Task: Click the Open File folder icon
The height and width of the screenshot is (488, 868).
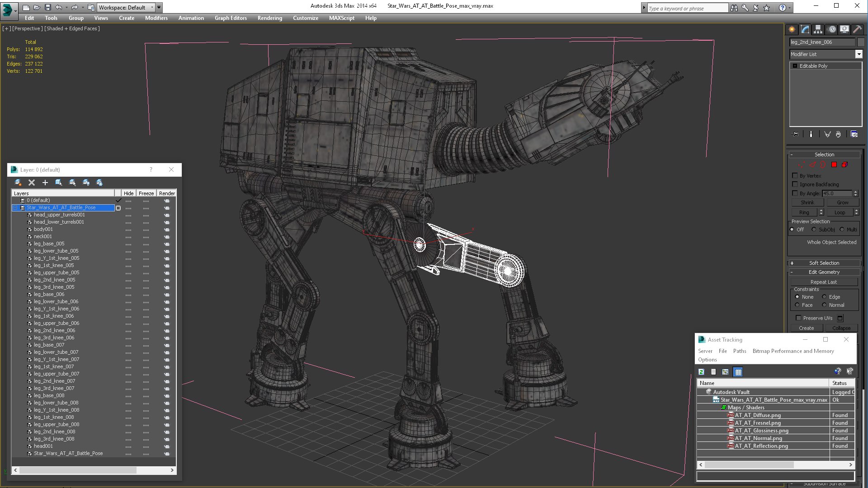Action: [37, 8]
